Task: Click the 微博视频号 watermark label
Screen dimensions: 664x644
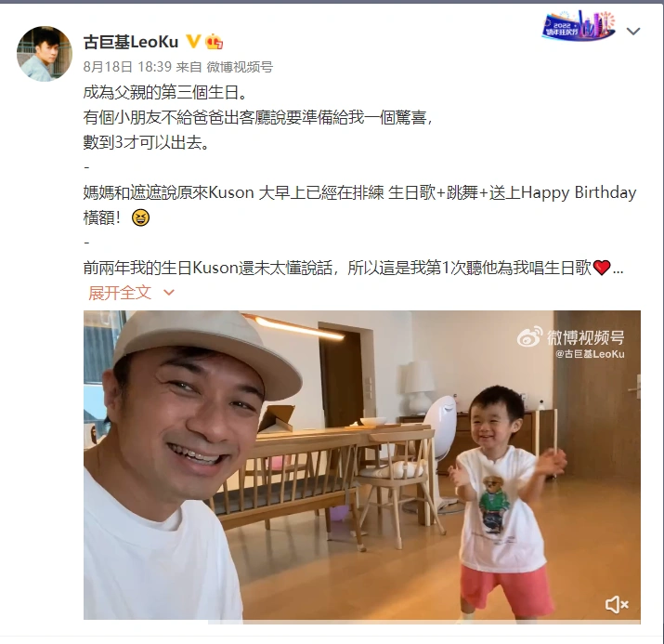Action: 586,337
